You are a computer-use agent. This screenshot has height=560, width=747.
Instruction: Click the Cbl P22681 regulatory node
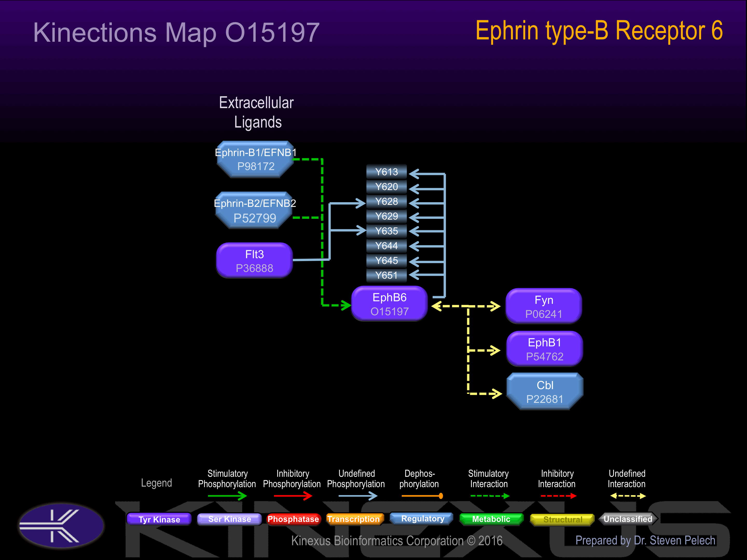[x=545, y=391]
